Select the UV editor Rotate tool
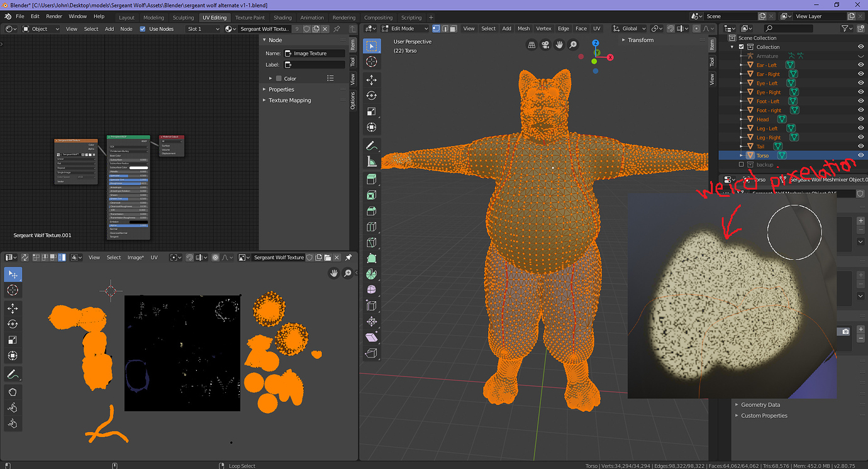 [13, 324]
